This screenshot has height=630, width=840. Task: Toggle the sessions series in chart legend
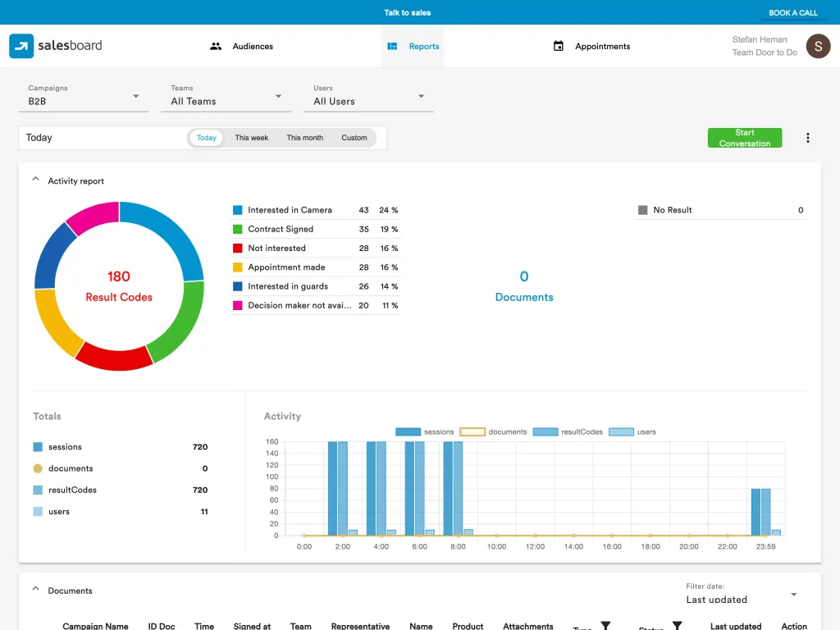tap(424, 431)
